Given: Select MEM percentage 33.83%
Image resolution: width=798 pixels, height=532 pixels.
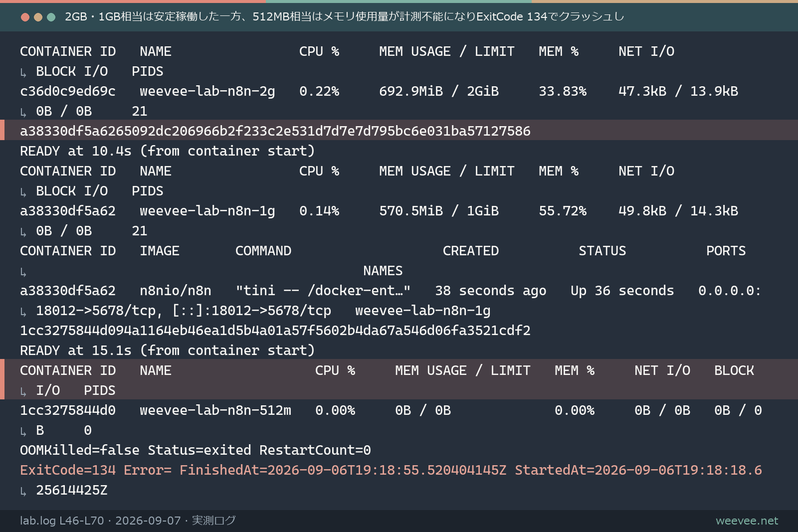Looking at the screenshot, I should tap(563, 91).
